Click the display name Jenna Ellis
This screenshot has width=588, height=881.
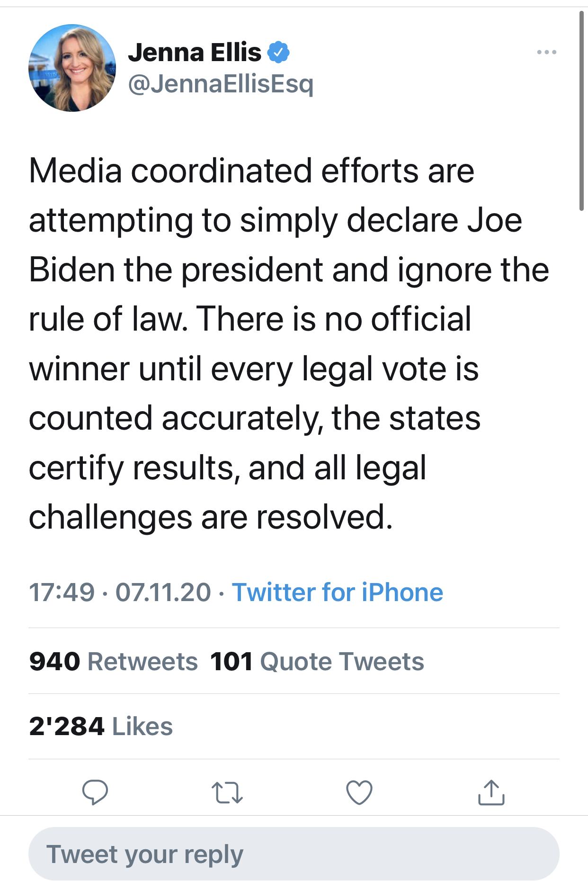pos(195,52)
